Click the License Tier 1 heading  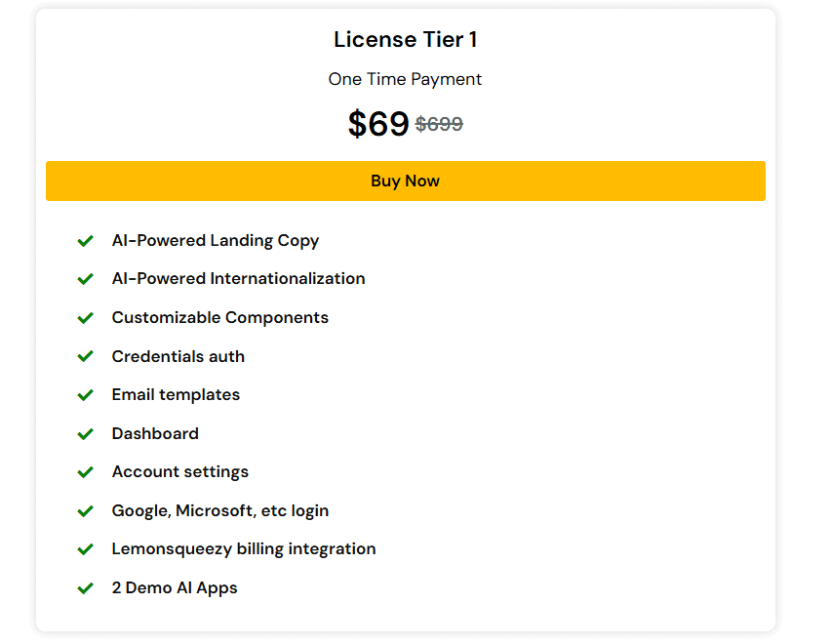(x=405, y=40)
